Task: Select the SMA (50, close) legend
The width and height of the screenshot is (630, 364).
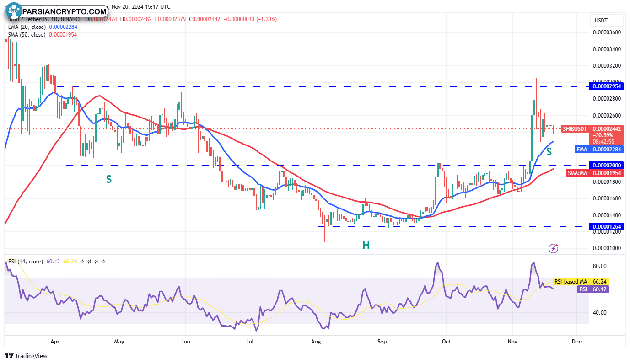Action: [26, 35]
